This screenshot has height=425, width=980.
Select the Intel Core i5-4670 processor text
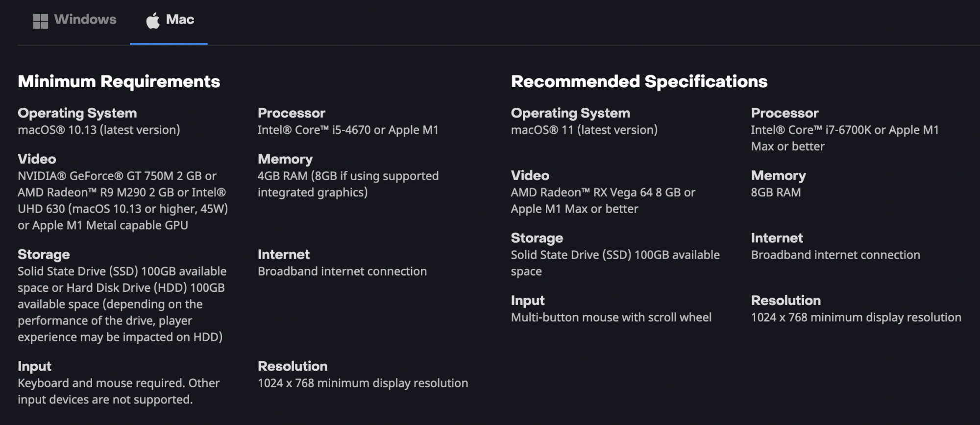point(348,130)
